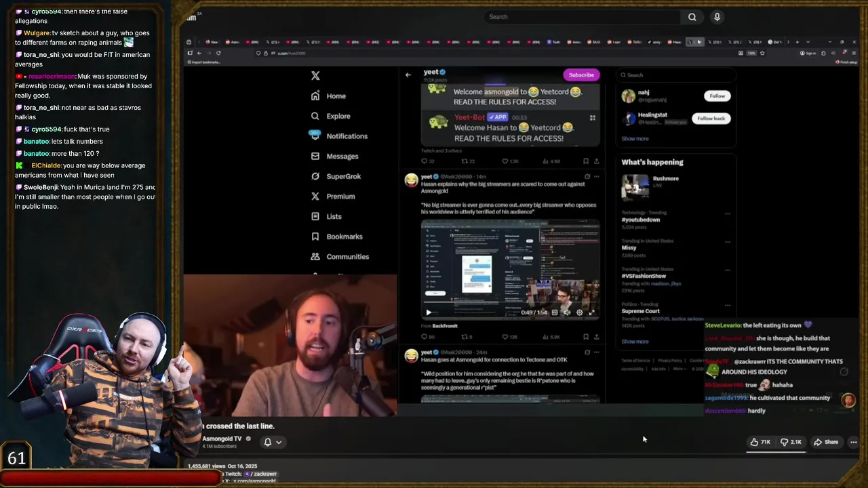Open Premium in the X sidebar
The width and height of the screenshot is (868, 488).
pyautogui.click(x=333, y=197)
